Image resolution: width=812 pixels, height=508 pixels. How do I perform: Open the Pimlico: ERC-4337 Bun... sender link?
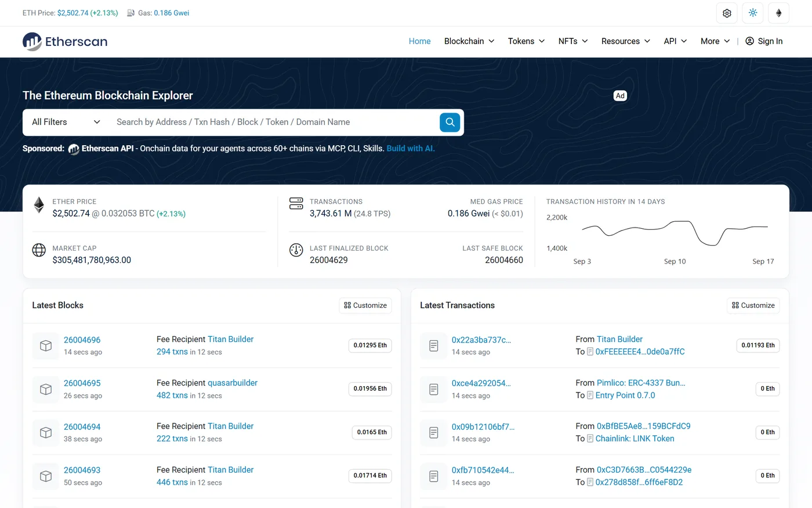coord(641,383)
